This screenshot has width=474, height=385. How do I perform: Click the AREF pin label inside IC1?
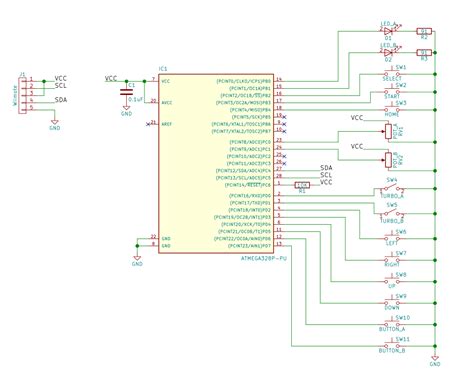[x=167, y=124]
